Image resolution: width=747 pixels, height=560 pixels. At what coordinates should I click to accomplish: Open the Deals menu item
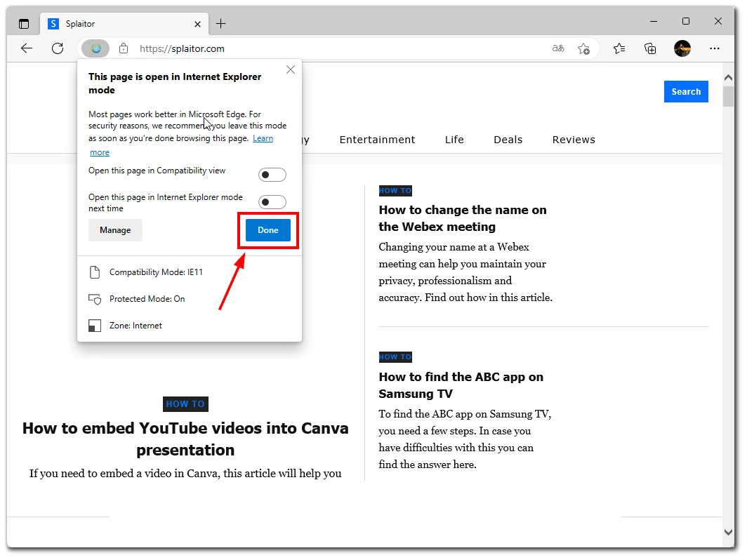point(508,140)
